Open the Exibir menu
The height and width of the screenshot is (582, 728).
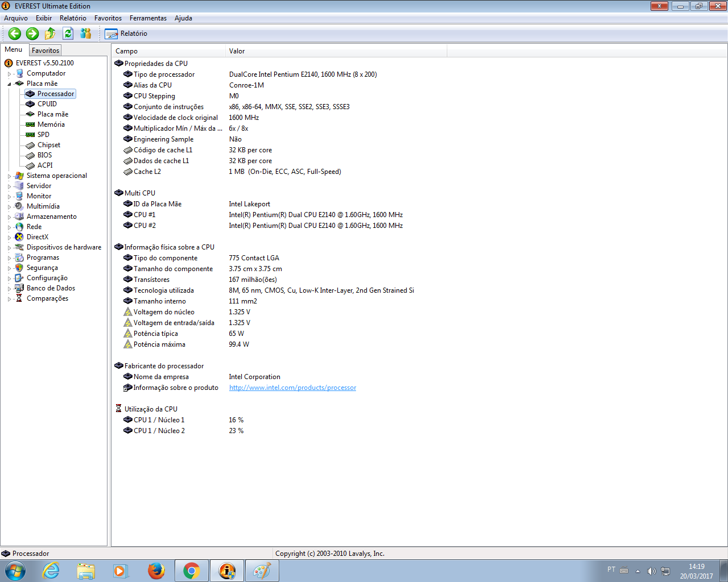pos(44,18)
